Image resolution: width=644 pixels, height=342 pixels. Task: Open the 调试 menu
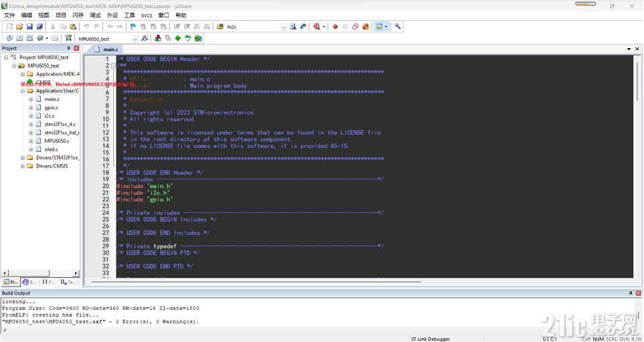pyautogui.click(x=95, y=15)
